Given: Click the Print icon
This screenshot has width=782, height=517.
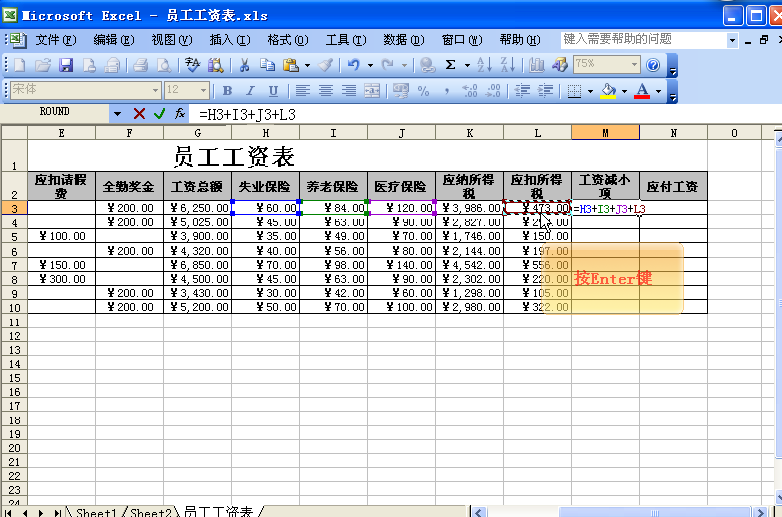Looking at the screenshot, I should [x=140, y=65].
